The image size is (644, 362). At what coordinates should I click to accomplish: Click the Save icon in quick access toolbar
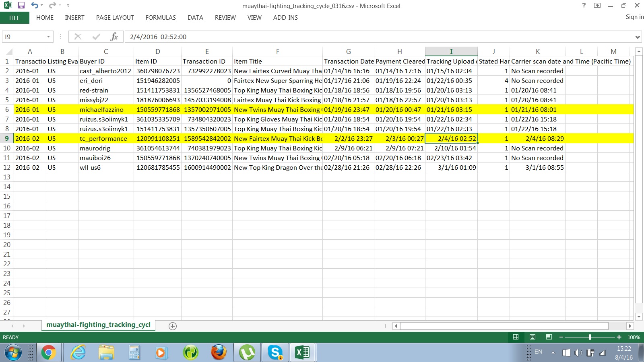pyautogui.click(x=21, y=6)
